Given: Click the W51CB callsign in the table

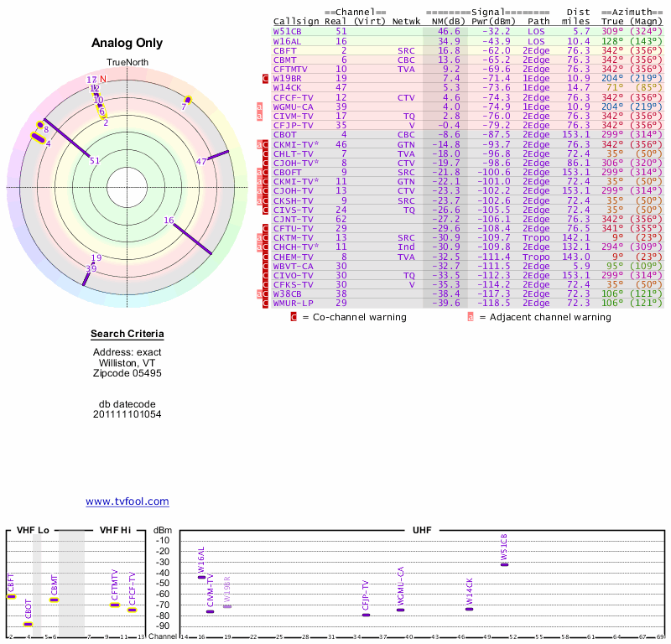Looking at the screenshot, I should click(x=287, y=31).
